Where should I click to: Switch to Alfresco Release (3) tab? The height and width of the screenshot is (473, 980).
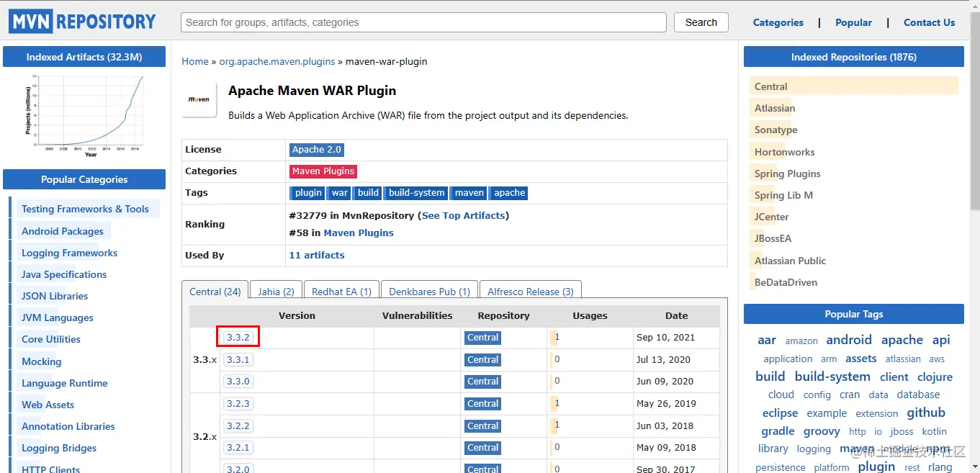click(531, 289)
